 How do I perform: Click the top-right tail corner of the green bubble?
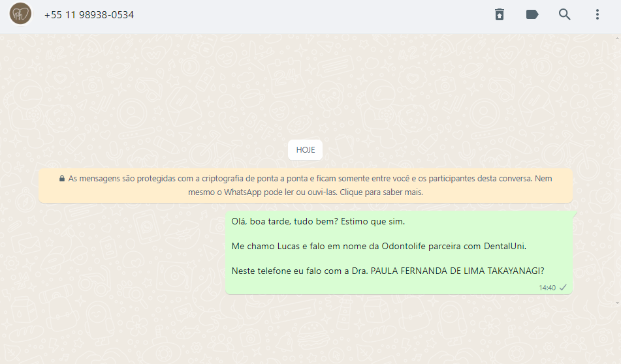coord(574,214)
